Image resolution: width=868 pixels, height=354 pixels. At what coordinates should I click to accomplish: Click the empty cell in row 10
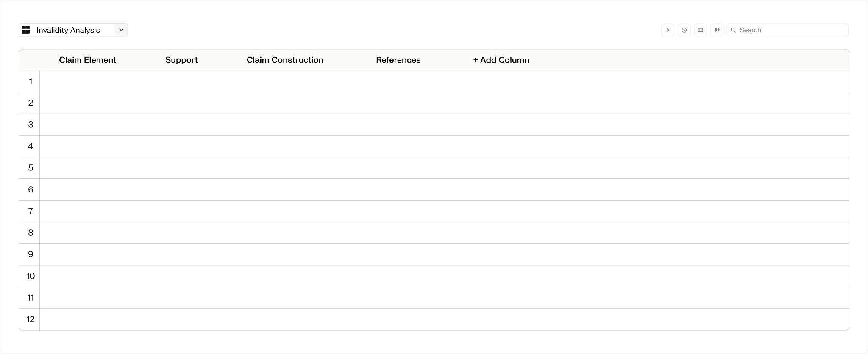[x=444, y=276]
